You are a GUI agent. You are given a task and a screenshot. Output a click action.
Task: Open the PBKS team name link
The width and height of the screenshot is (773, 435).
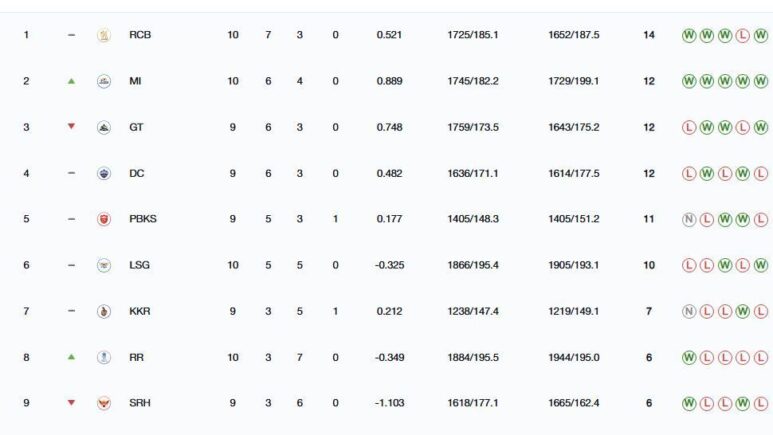point(143,219)
